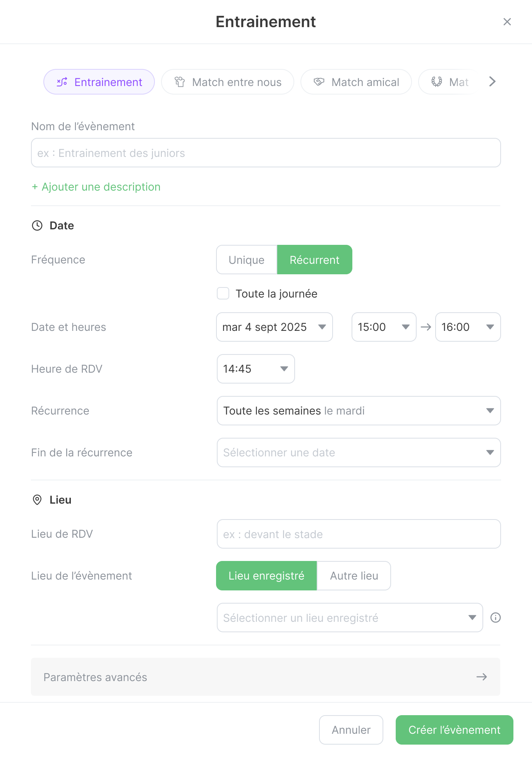Viewport: 532px width, 757px height.
Task: Click the handshake icon on Match amical
Action: pyautogui.click(x=319, y=82)
